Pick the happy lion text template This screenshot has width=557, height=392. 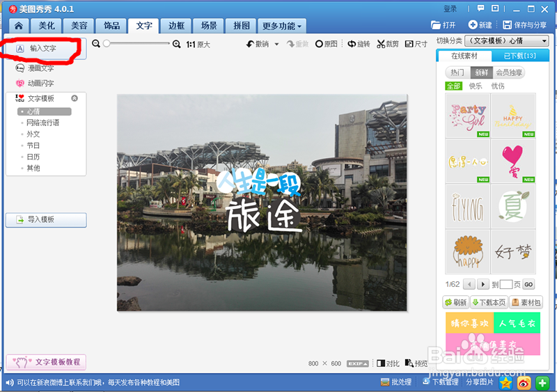[467, 251]
